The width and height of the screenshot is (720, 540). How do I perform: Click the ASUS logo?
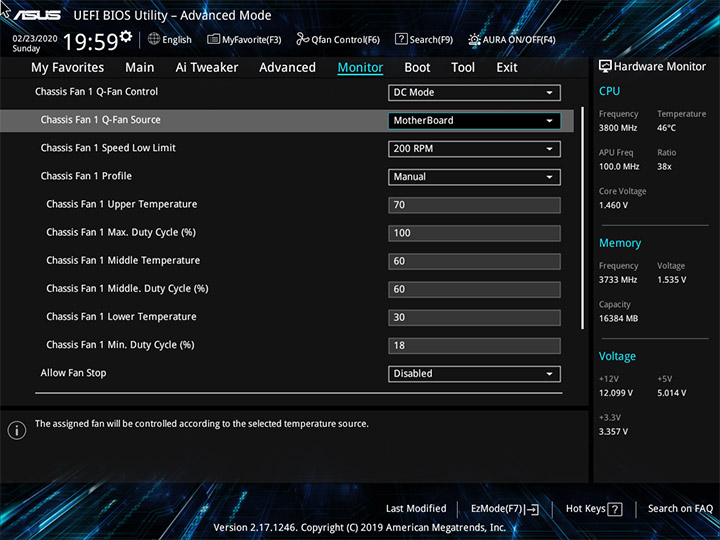tap(37, 15)
